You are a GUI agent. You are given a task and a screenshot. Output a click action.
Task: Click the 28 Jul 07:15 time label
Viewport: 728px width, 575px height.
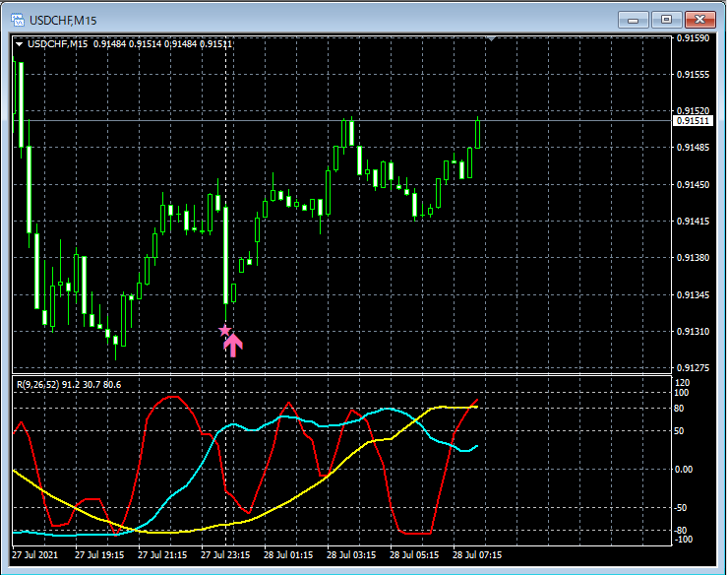[477, 555]
